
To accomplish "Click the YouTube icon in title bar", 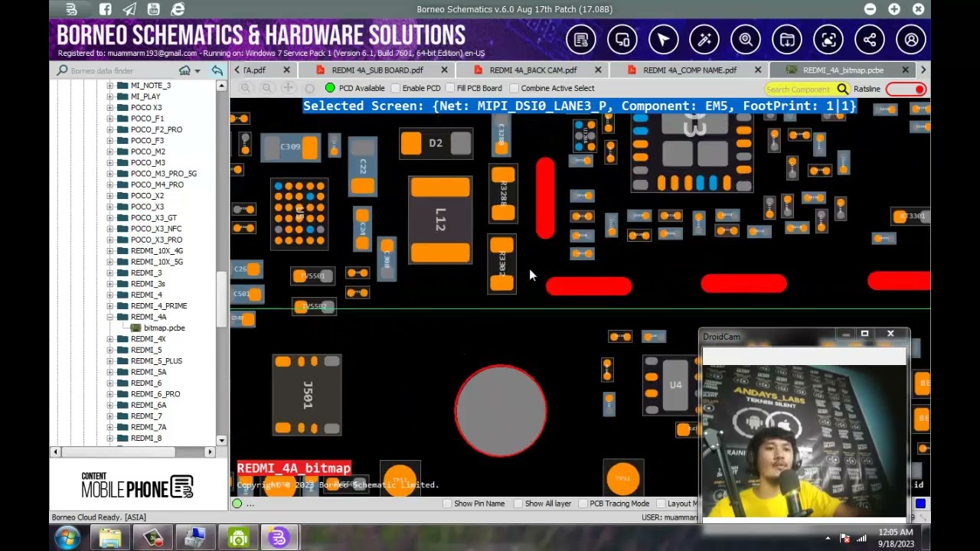I will 153,9.
